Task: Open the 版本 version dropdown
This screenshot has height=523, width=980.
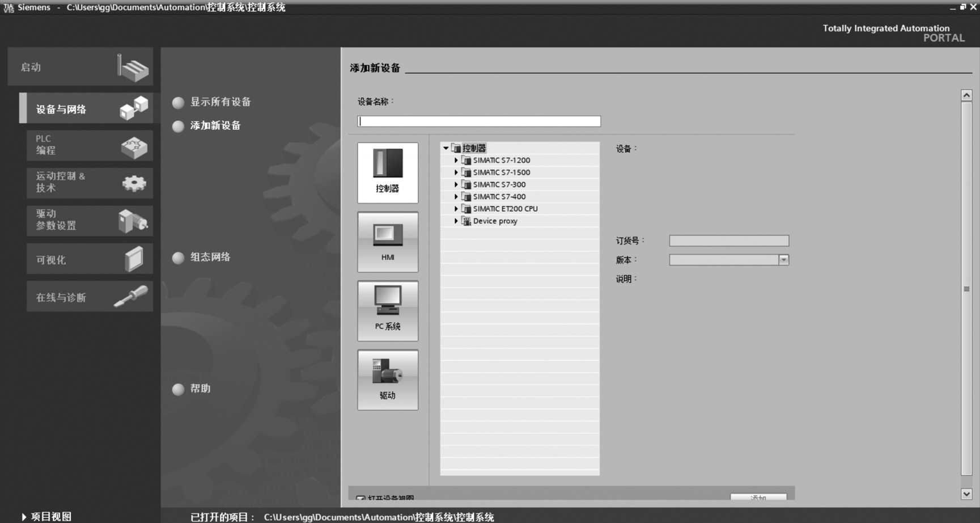Action: [x=783, y=260]
